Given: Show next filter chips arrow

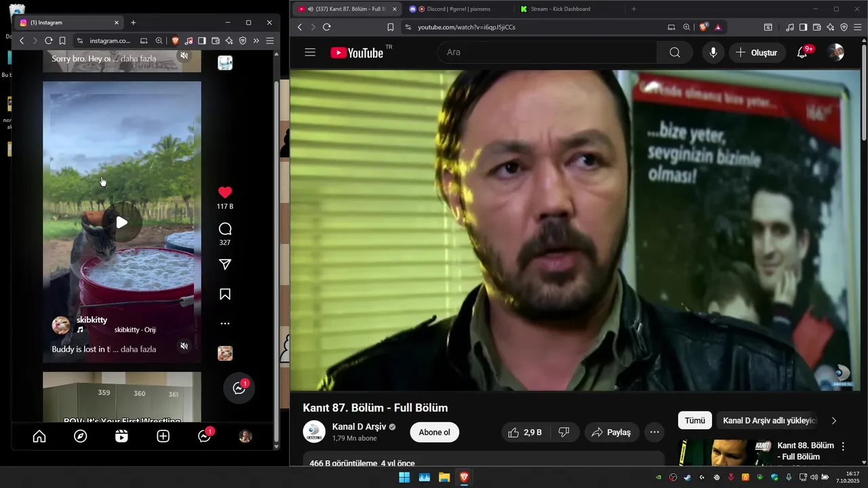Looking at the screenshot, I should pos(833,420).
